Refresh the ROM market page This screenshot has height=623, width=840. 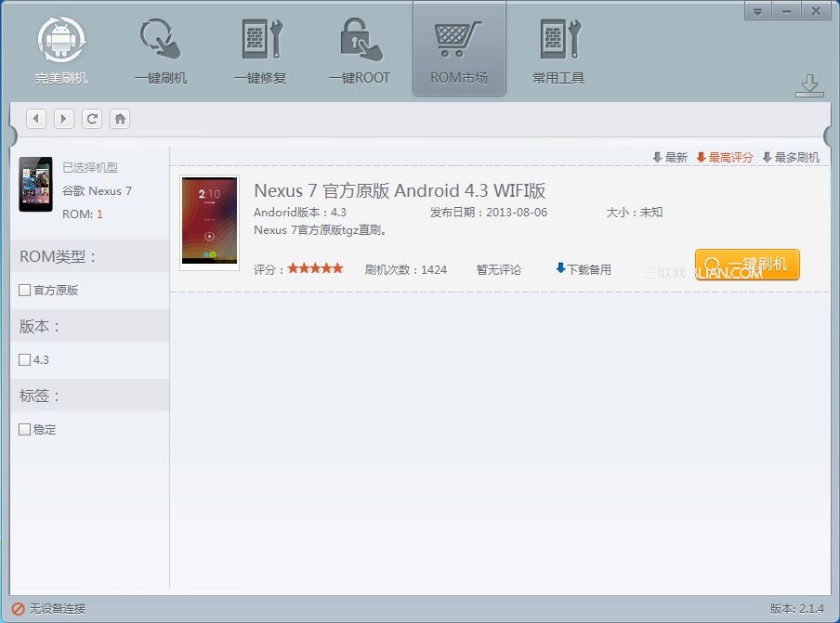pyautogui.click(x=92, y=118)
